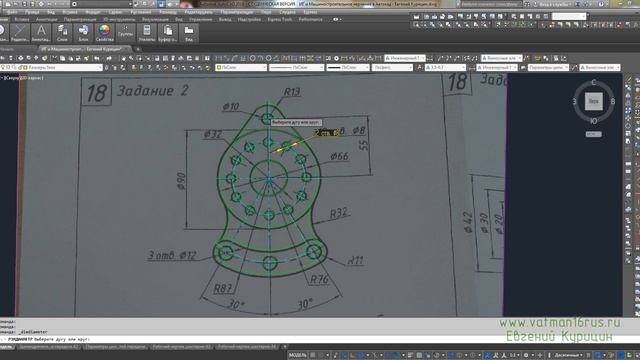Click the ПоСлою color square swatch

coord(219,67)
